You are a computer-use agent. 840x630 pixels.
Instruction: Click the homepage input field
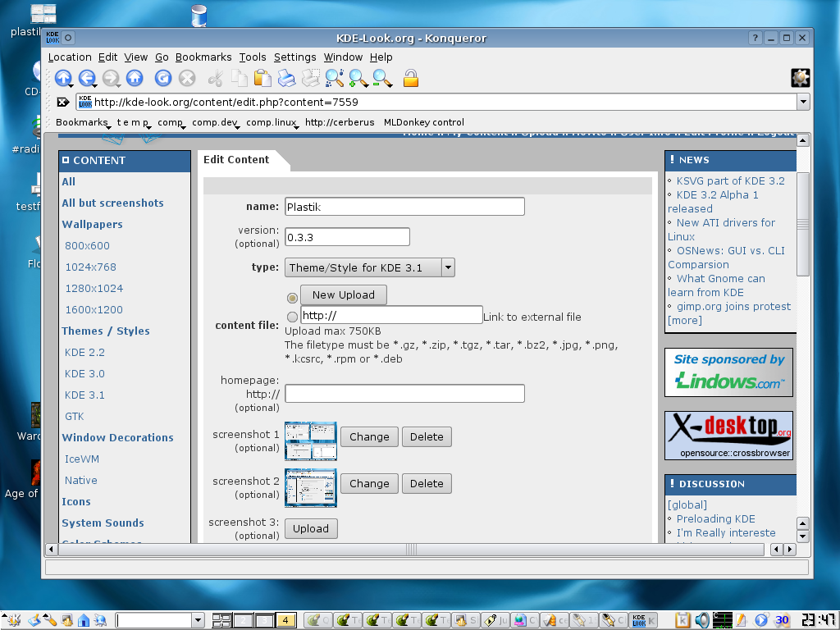click(x=404, y=393)
